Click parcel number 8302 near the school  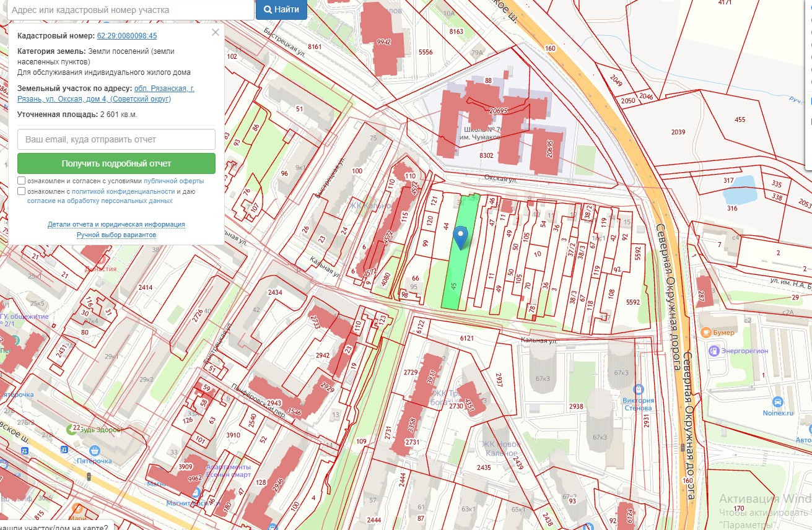tap(486, 155)
